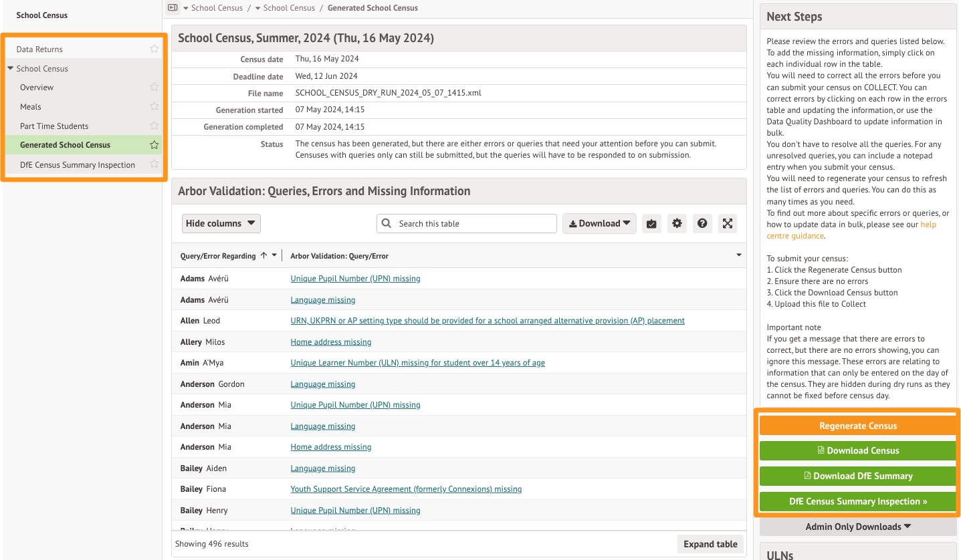Toggle the star next to Part Time Students
The height and width of the screenshot is (560, 961).
154,126
